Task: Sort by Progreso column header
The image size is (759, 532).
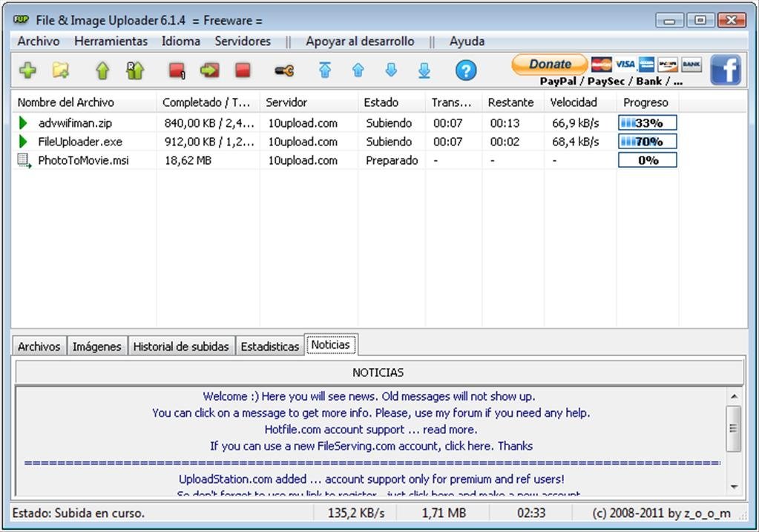Action: click(x=647, y=102)
